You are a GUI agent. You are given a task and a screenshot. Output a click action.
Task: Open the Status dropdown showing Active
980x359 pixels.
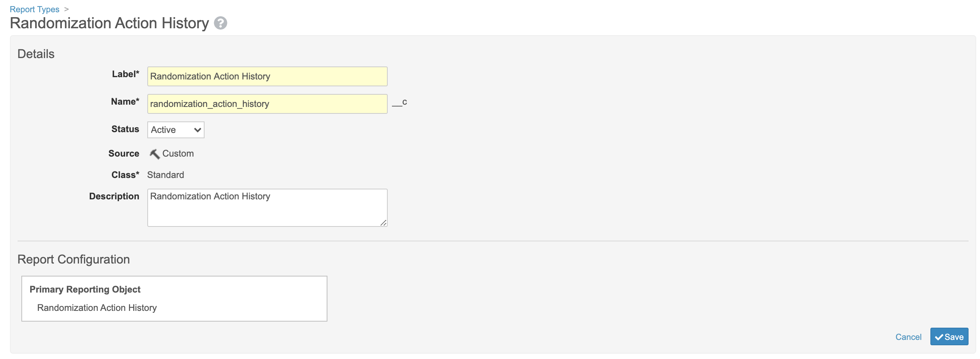pos(176,130)
